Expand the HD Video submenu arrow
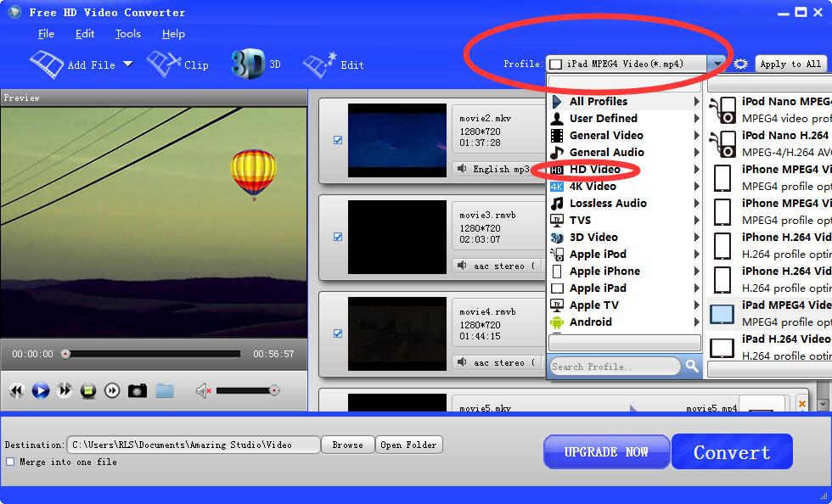Viewport: 832px width, 504px height. (x=696, y=169)
